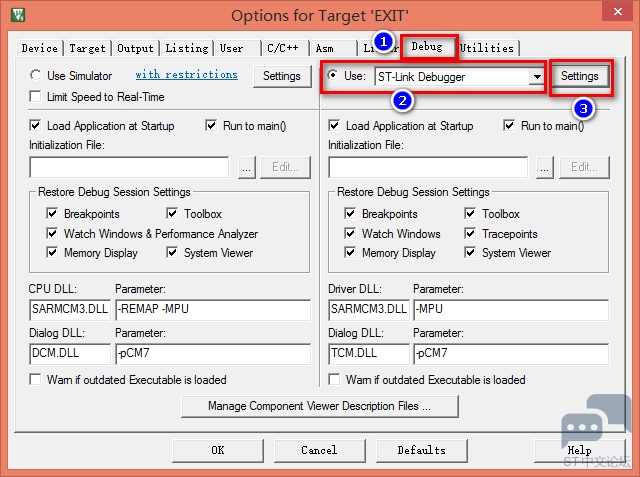
Task: Toggle simulator Memory Display checkbox
Action: point(52,252)
